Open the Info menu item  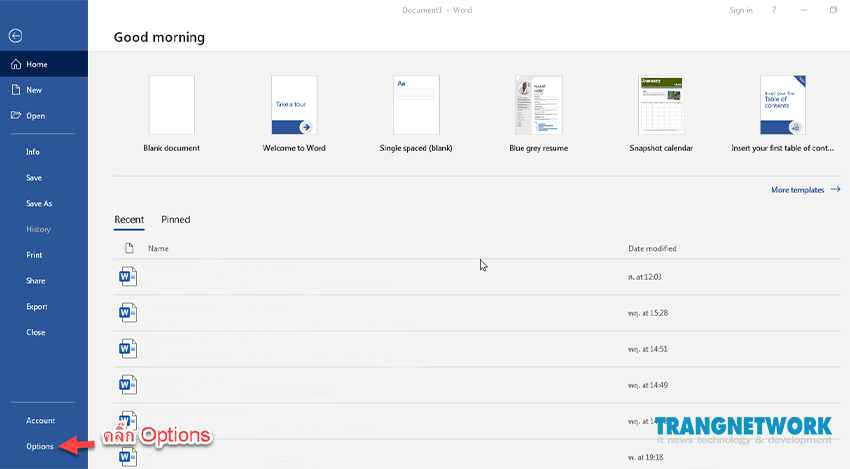[33, 152]
